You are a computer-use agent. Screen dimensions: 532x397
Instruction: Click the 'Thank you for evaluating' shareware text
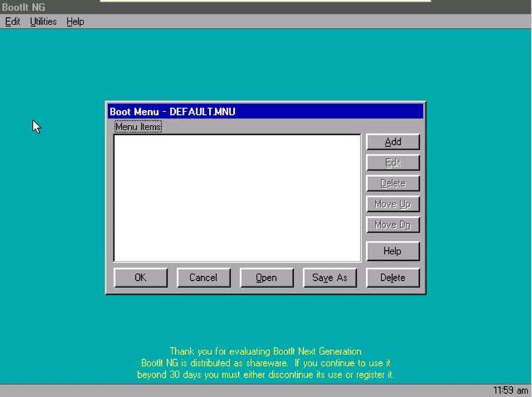point(265,351)
